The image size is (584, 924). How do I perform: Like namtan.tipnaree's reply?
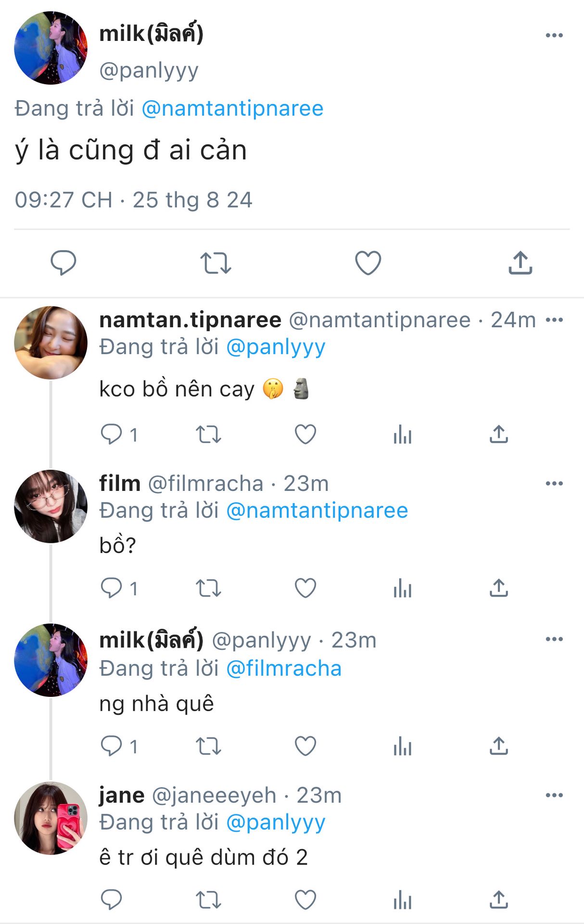click(305, 435)
